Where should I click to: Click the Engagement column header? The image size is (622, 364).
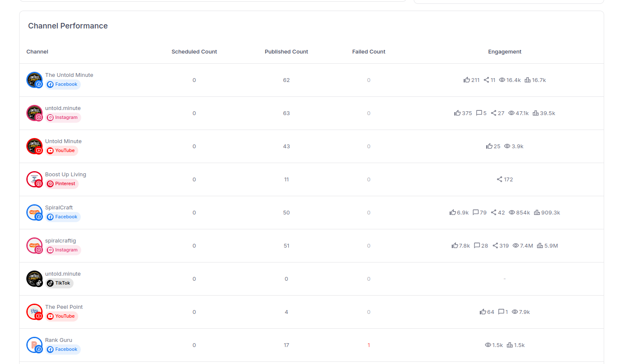[505, 52]
